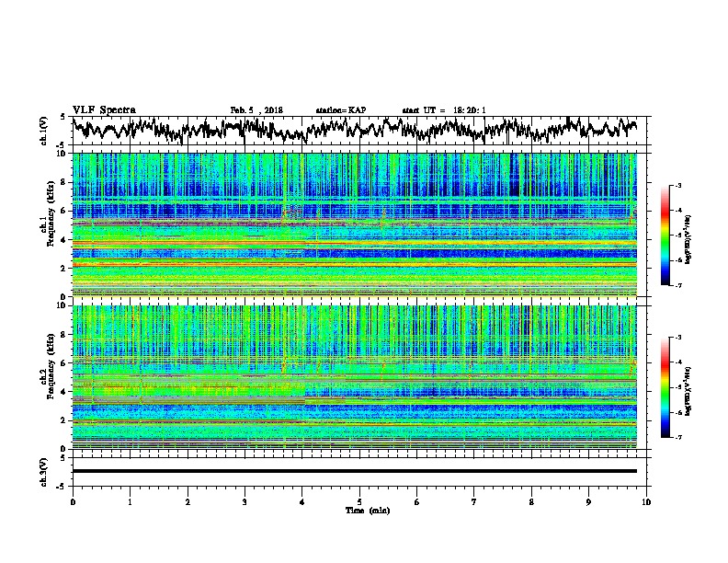Screen dimensions: 728x563
Task: Click time axis tick label "2"
Action: tap(188, 502)
